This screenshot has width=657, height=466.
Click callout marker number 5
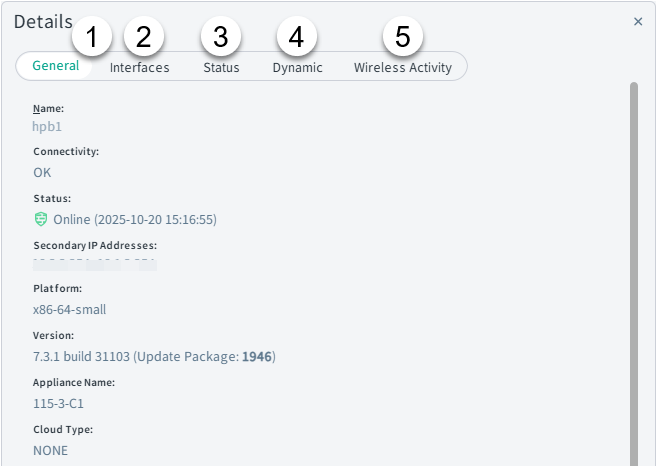(x=403, y=36)
